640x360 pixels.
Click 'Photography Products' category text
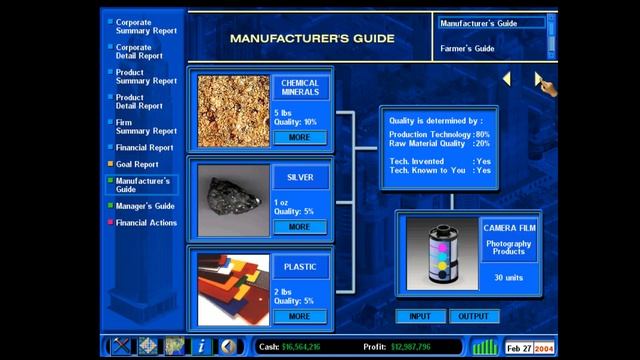(509, 247)
